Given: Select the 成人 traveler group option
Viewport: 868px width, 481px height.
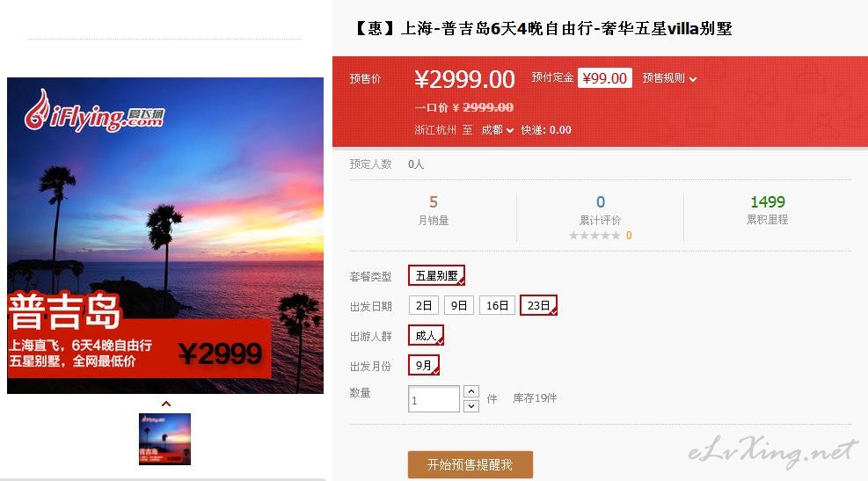Looking at the screenshot, I should (x=426, y=335).
